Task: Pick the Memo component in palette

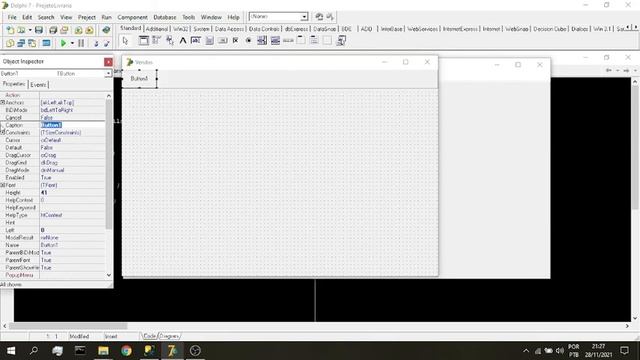Action: point(209,40)
